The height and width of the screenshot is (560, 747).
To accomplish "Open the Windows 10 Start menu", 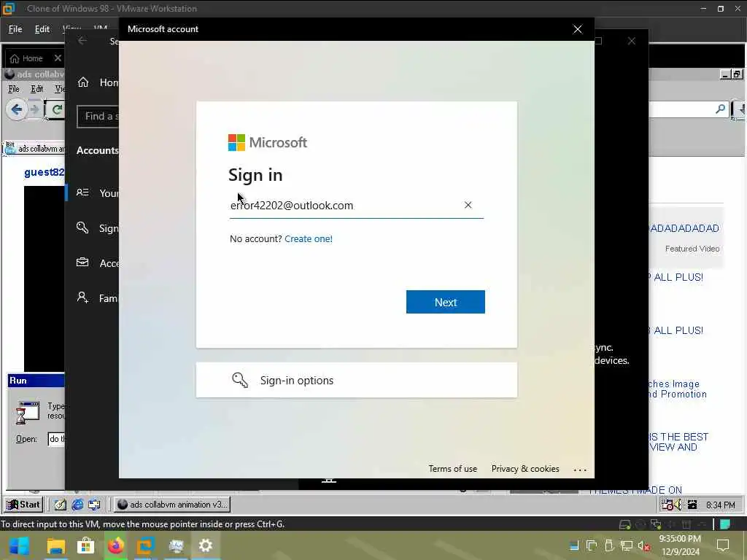I will click(19, 546).
